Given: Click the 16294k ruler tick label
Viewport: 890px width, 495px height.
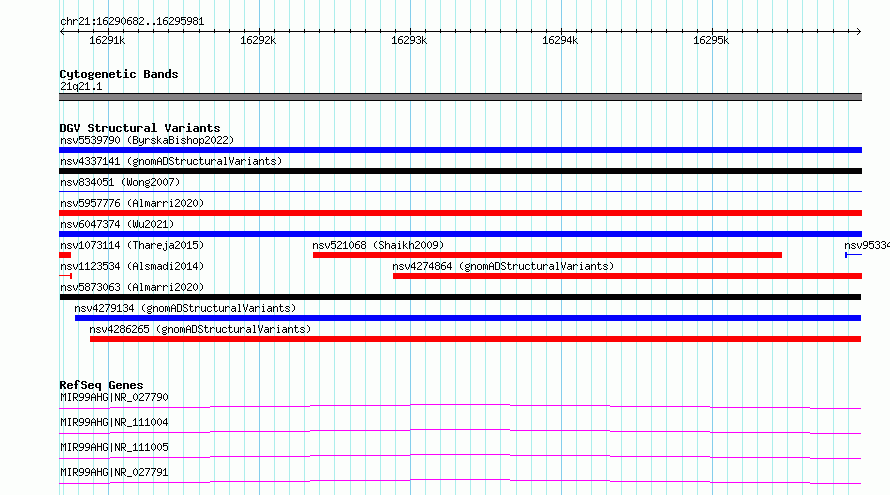Looking at the screenshot, I should pos(560,40).
